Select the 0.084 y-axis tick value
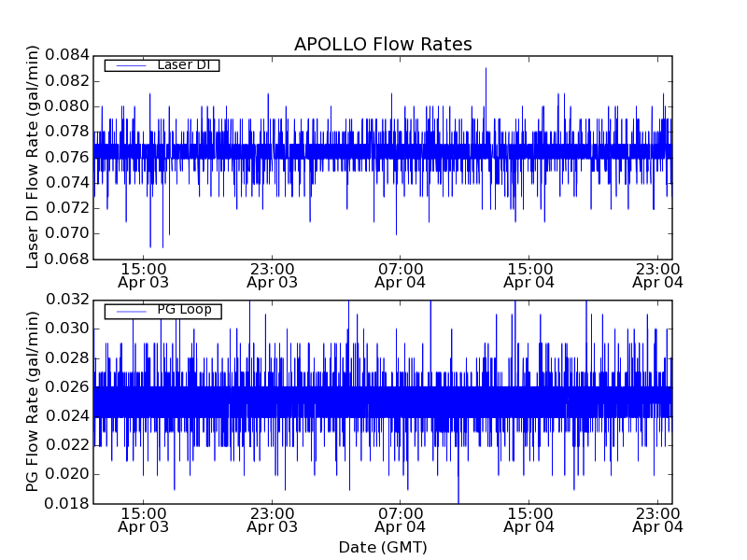This screenshot has height=560, width=747. click(67, 55)
